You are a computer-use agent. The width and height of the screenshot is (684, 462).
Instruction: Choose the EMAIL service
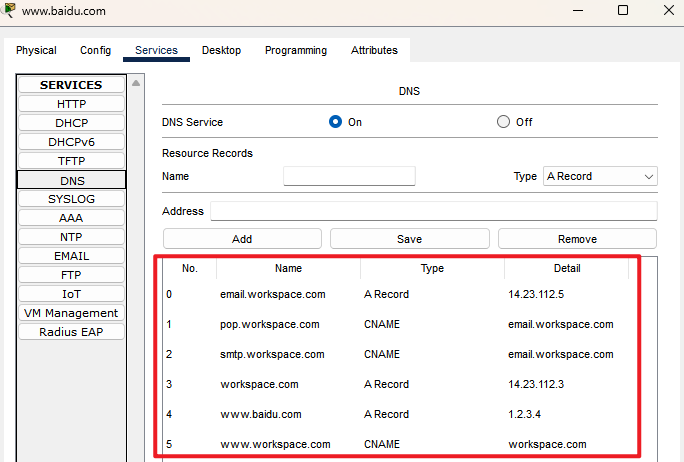point(71,256)
